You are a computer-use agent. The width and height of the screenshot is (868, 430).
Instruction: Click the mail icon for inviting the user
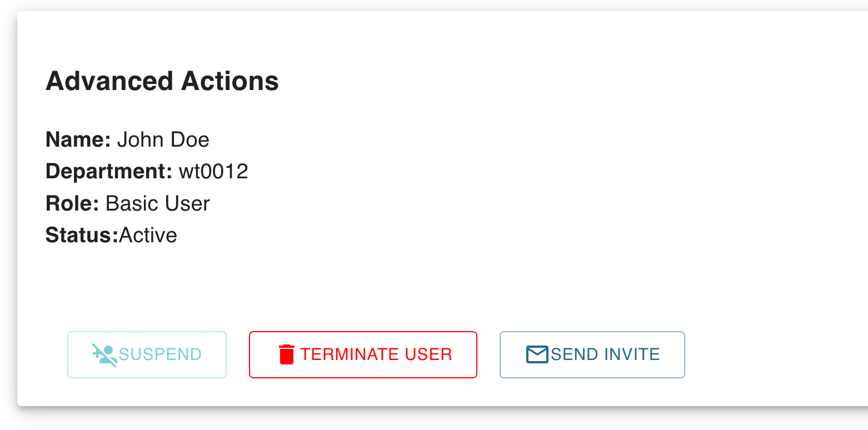coord(537,353)
